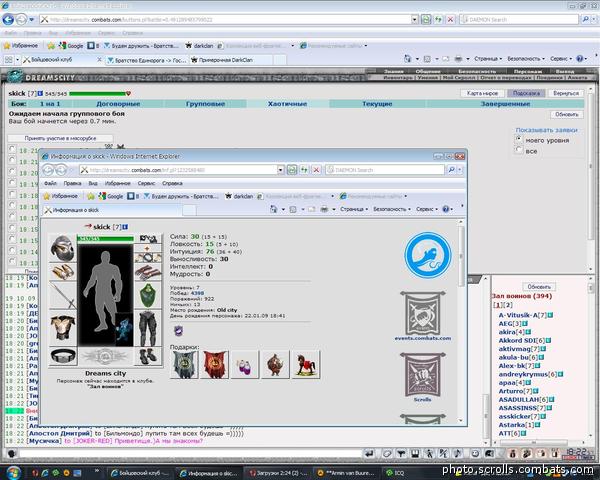Image resolution: width=600 pixels, height=480 pixels.
Task: Click the stop button in the popup toolbar
Action: 316,170
